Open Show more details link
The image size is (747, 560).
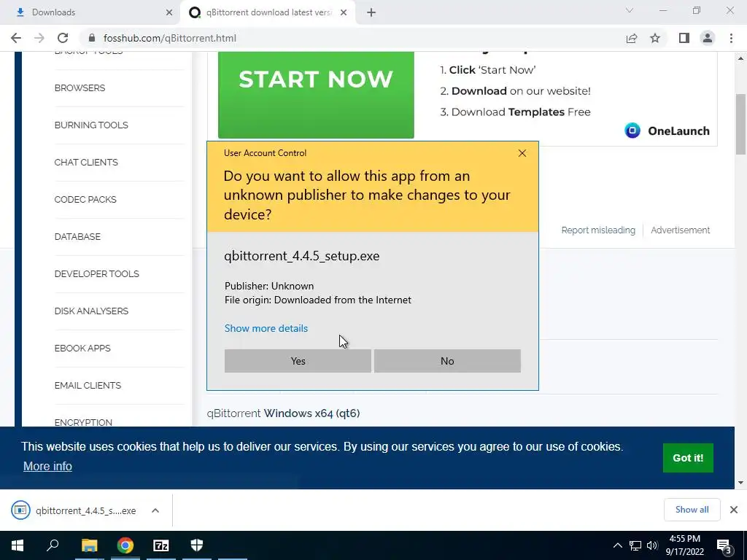266,328
